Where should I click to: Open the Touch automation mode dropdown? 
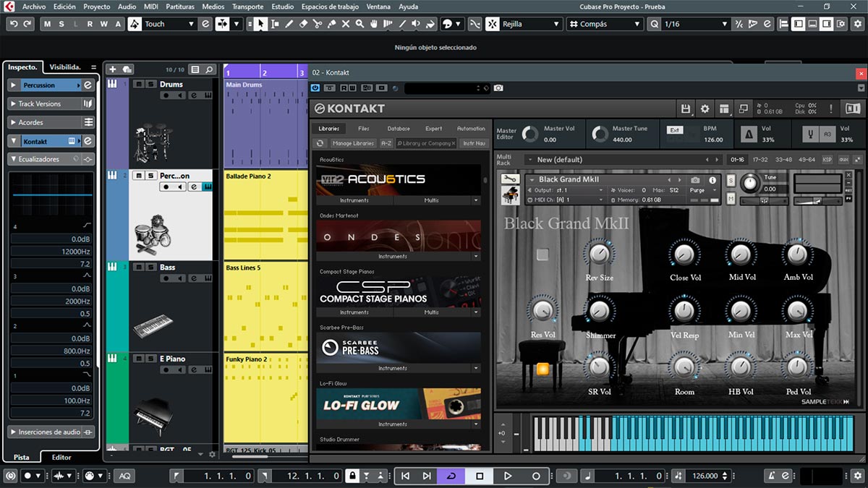click(171, 24)
